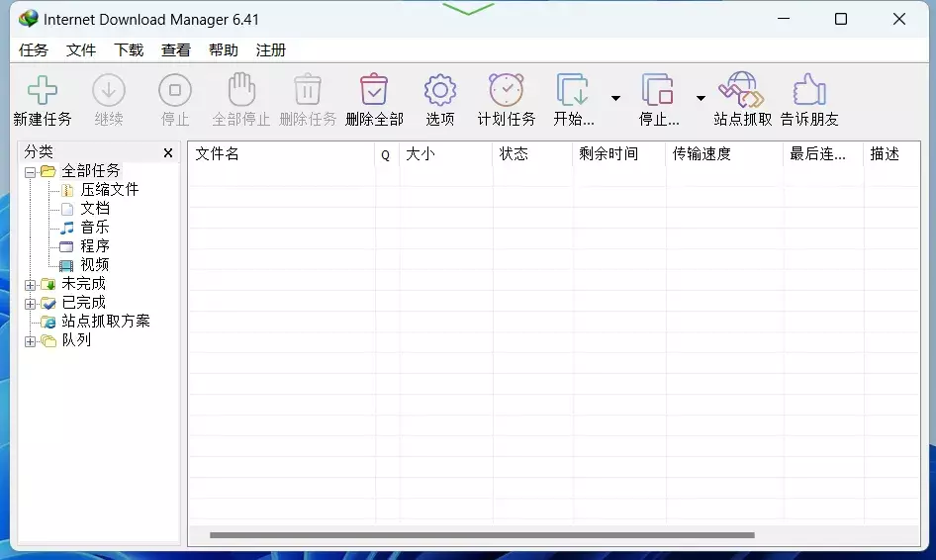The width and height of the screenshot is (936, 560).
Task: Launch 站点抓取 site grabber icon
Action: [742, 90]
